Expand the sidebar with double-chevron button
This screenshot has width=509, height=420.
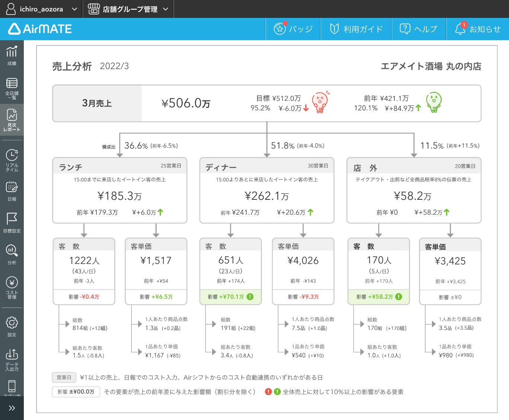[x=12, y=408]
